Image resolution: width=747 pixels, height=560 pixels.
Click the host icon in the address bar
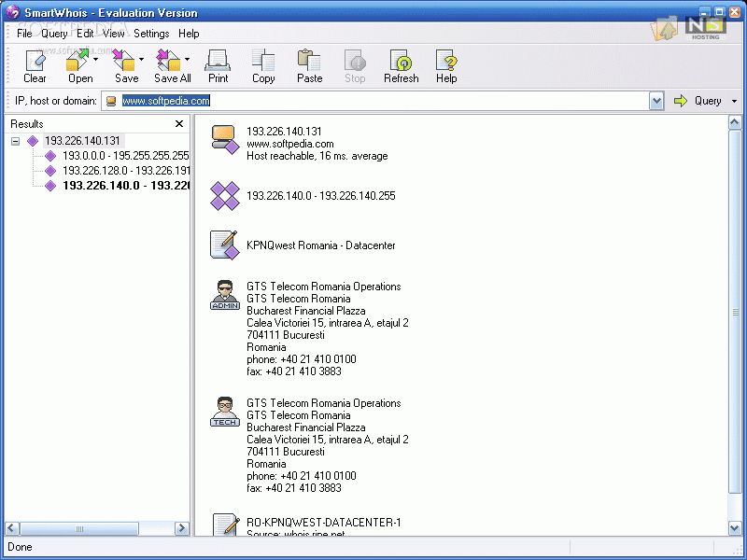coord(111,101)
